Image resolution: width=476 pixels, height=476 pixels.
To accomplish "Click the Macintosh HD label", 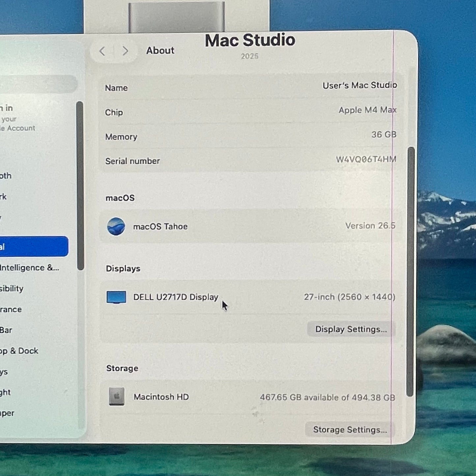I will coord(161,397).
